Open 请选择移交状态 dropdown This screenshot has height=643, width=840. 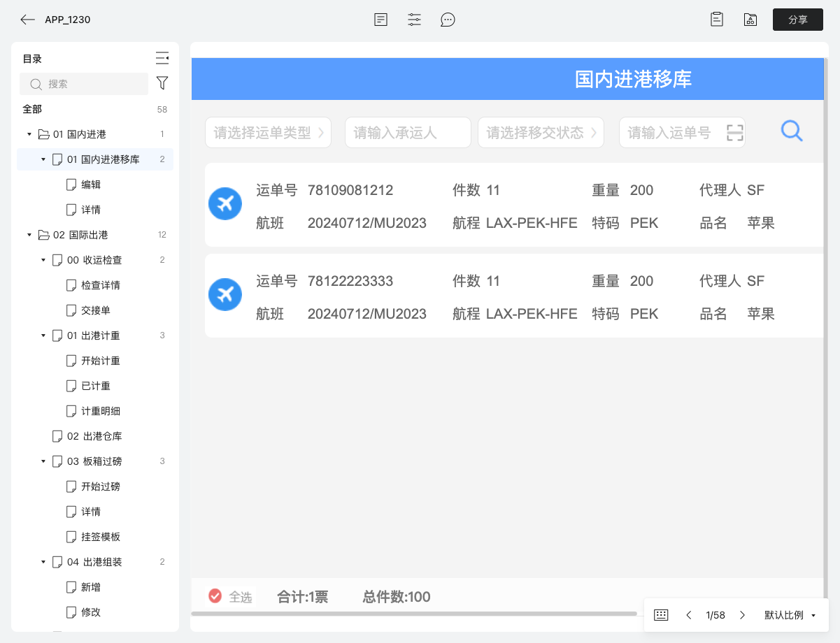541,133
